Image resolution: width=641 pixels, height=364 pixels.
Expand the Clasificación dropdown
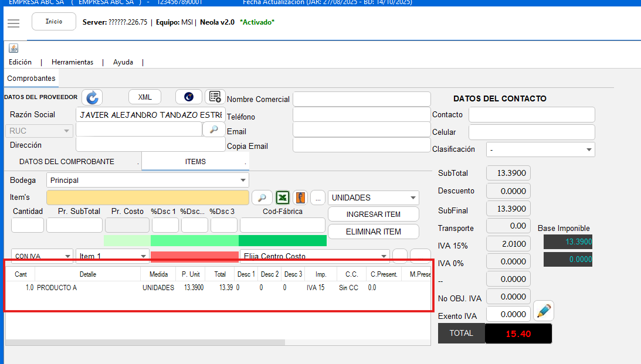pos(588,150)
